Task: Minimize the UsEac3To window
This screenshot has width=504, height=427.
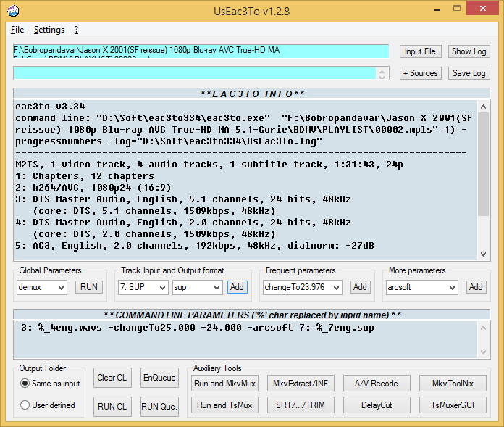Action: point(437,9)
